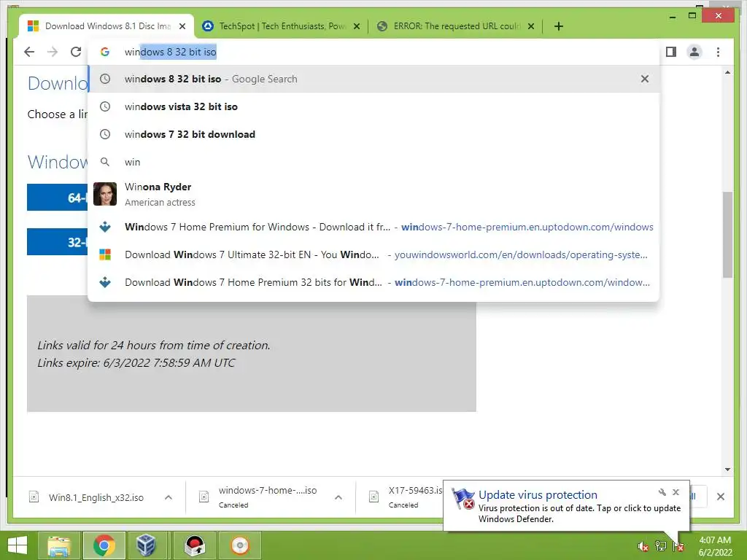
Task: Open File Explorer from taskbar
Action: click(58, 545)
